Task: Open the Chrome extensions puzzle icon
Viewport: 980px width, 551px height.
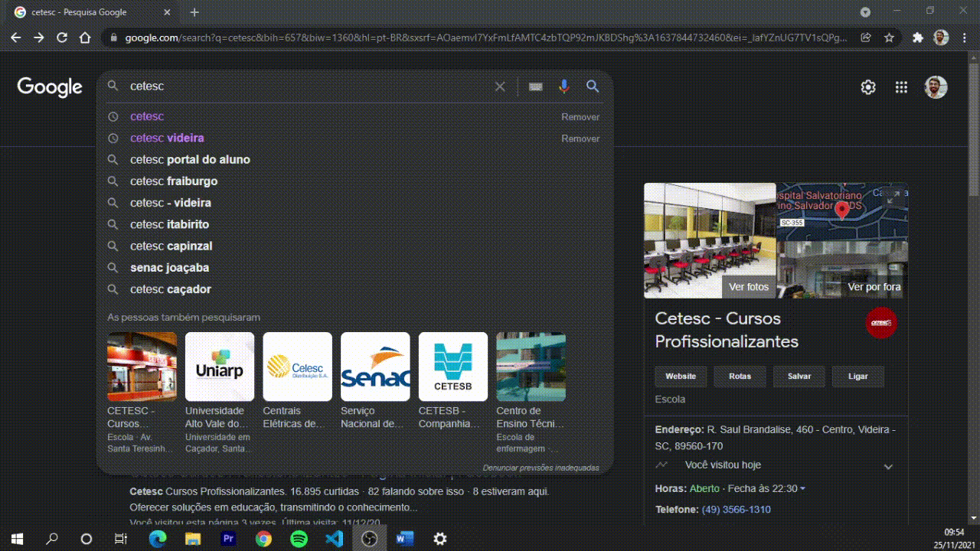Action: pyautogui.click(x=918, y=37)
